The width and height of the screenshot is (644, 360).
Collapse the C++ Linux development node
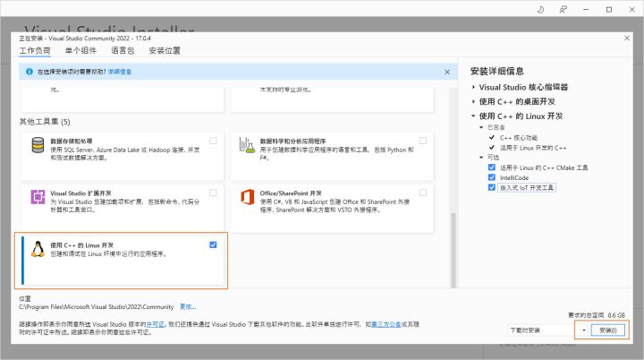pyautogui.click(x=473, y=116)
